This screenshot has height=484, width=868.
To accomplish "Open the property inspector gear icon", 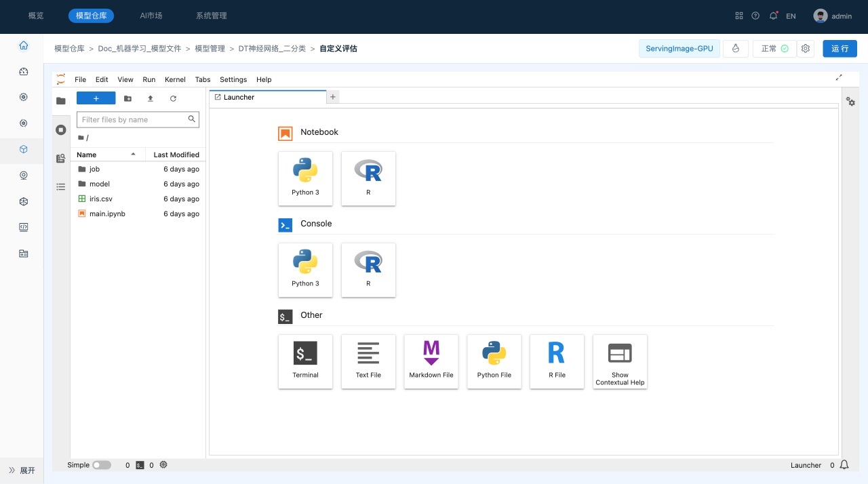I will 850,102.
